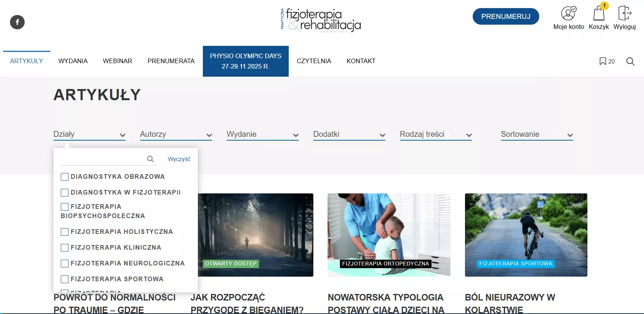The height and width of the screenshot is (314, 644).
Task: Open the foggy forest runner thumbnail
Action: point(256,235)
